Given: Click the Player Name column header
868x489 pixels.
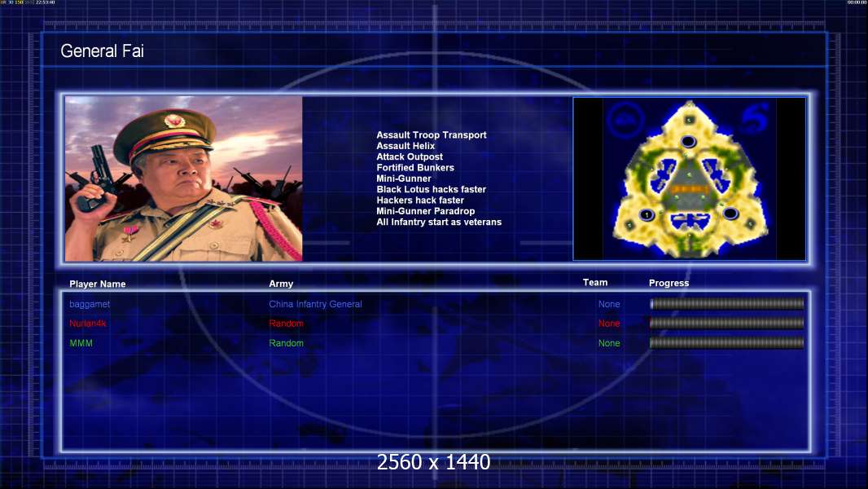Looking at the screenshot, I should point(98,284).
